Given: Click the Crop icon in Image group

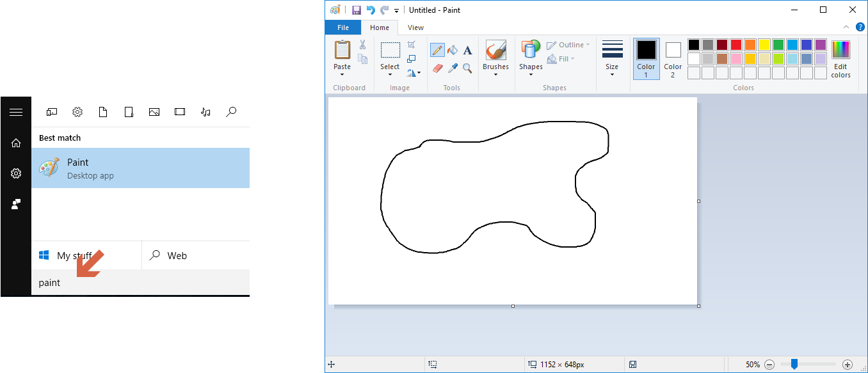Looking at the screenshot, I should point(412,45).
